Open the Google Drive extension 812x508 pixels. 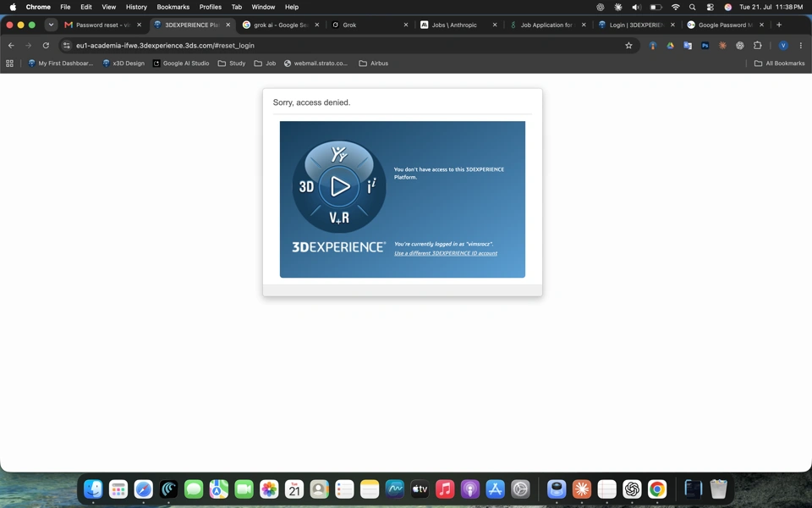point(670,46)
